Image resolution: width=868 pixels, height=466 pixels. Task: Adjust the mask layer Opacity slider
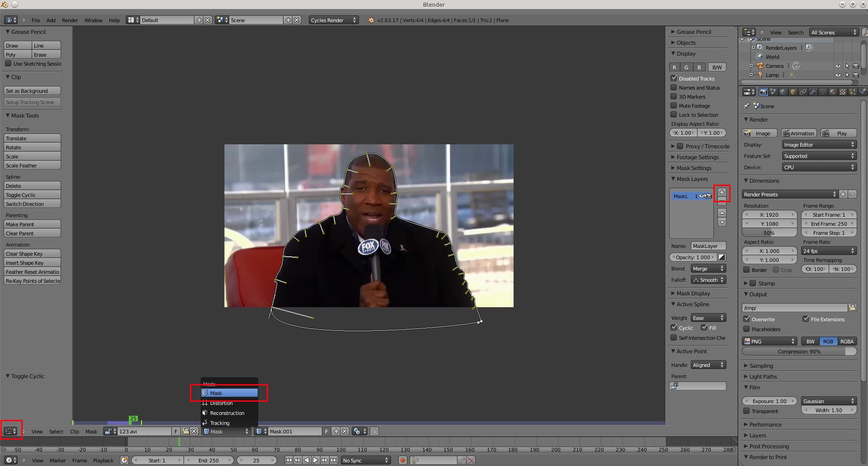[693, 257]
